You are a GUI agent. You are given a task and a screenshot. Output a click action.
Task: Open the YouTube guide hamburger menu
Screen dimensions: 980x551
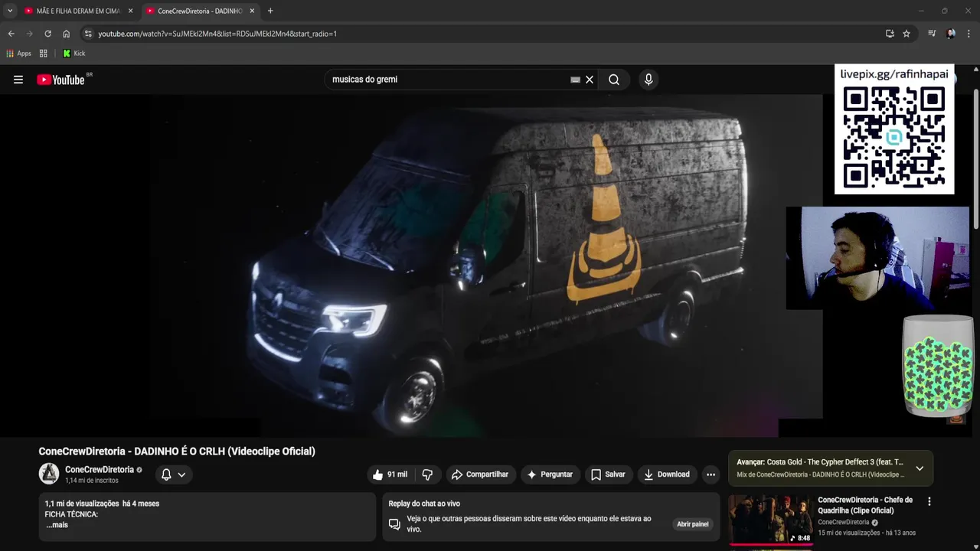(x=18, y=80)
